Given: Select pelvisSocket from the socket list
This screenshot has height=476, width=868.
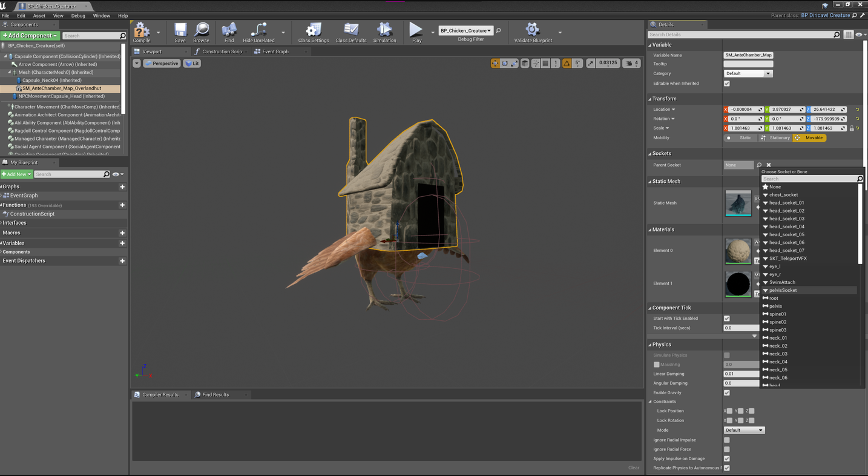Looking at the screenshot, I should 783,290.
